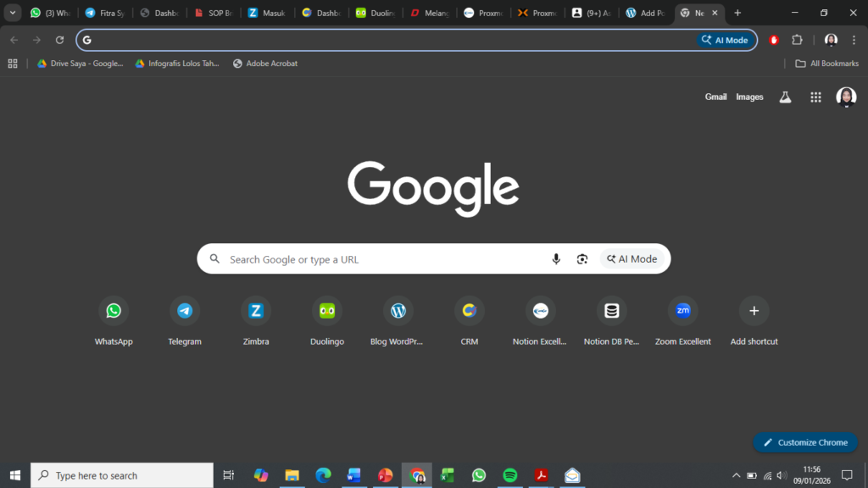The height and width of the screenshot is (488, 868).
Task: Open the All Bookmarks folder
Action: click(826, 64)
